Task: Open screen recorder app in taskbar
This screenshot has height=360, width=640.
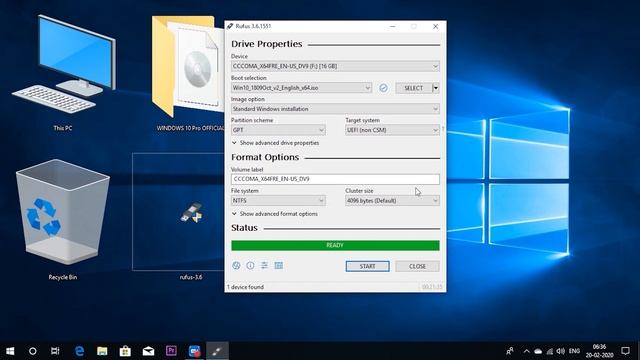Action: (194, 351)
